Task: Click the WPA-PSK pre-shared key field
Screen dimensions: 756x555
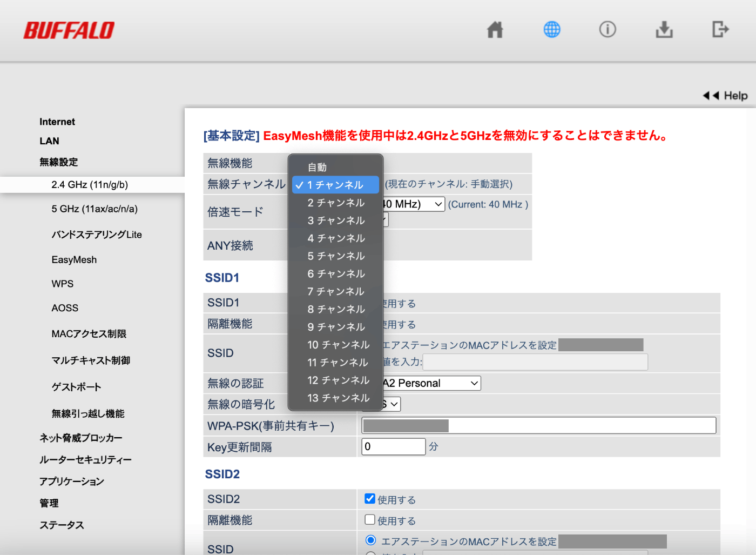Action: (x=539, y=425)
